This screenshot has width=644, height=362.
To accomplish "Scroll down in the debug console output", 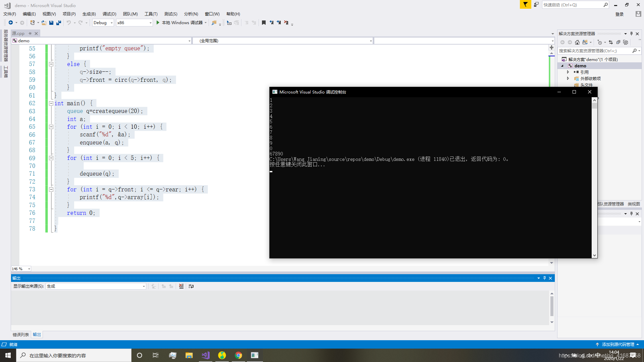I will coord(594,255).
